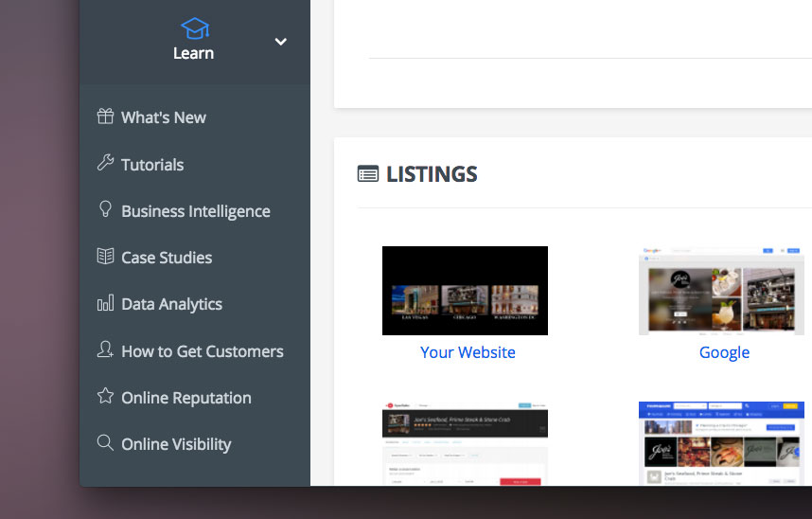Click the add-user How to Get Customers icon
The width and height of the screenshot is (812, 519).
(105, 349)
